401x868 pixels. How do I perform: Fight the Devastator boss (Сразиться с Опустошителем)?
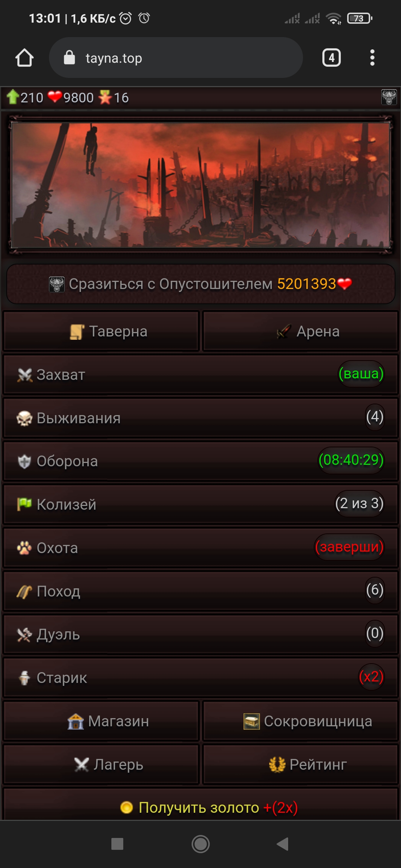click(x=200, y=284)
